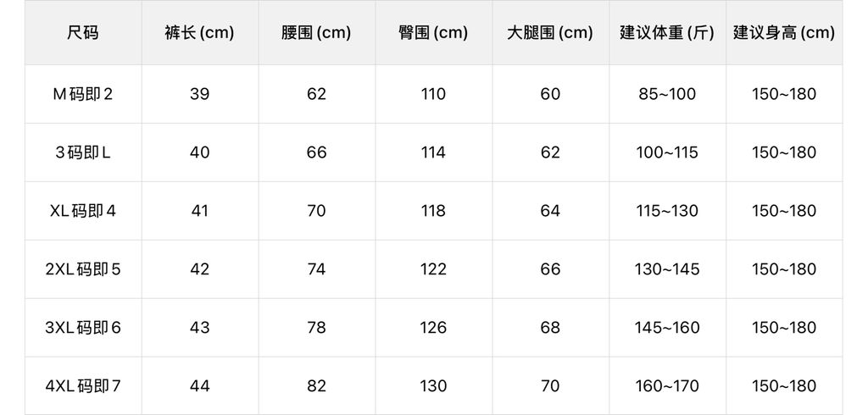Select pants length 39 cell
The height and width of the screenshot is (415, 868).
(x=200, y=94)
